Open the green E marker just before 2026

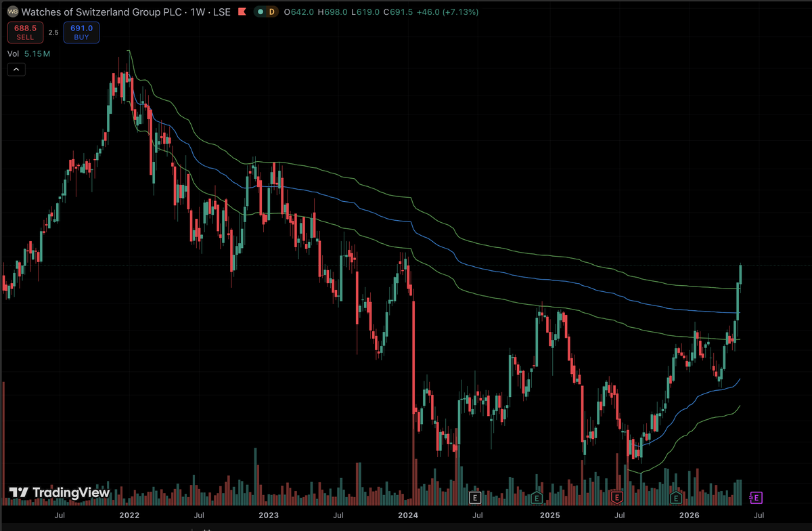tap(676, 498)
